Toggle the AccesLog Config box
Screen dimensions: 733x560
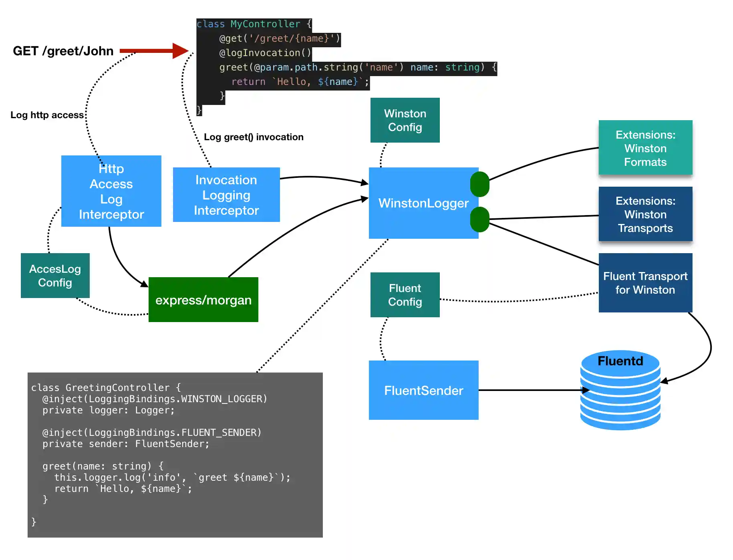click(x=55, y=276)
